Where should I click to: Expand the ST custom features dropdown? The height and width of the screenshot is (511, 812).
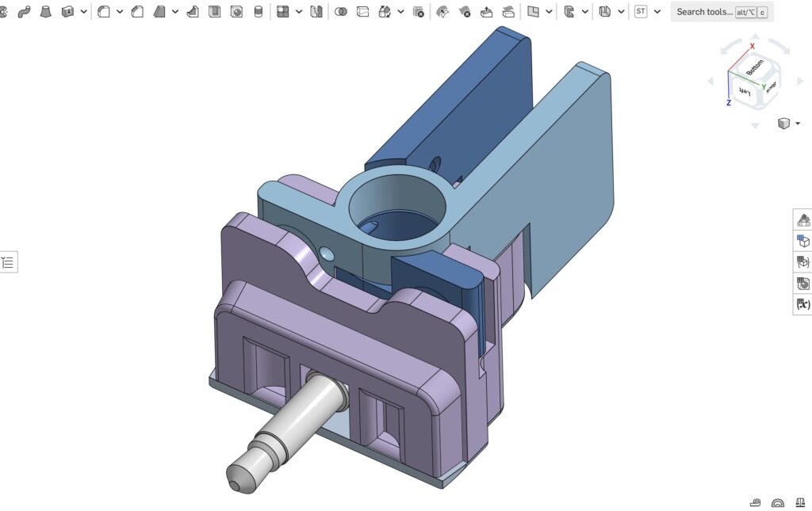point(657,12)
